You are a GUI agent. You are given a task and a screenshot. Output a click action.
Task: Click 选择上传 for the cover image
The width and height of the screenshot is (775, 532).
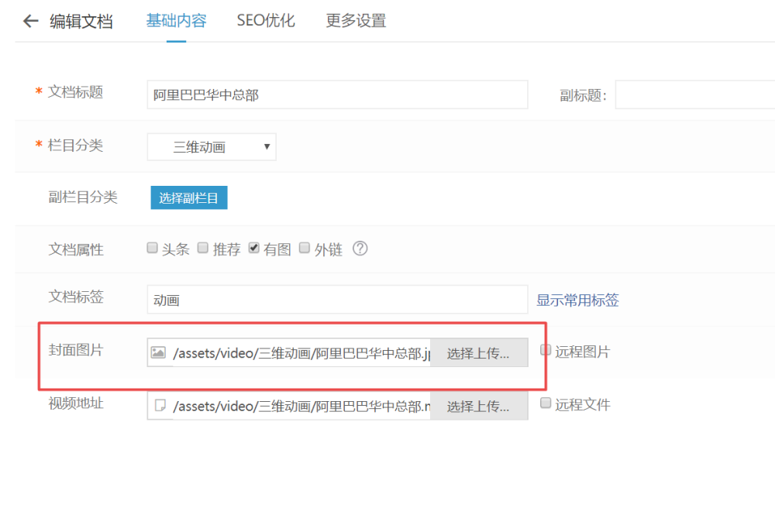[x=479, y=352]
